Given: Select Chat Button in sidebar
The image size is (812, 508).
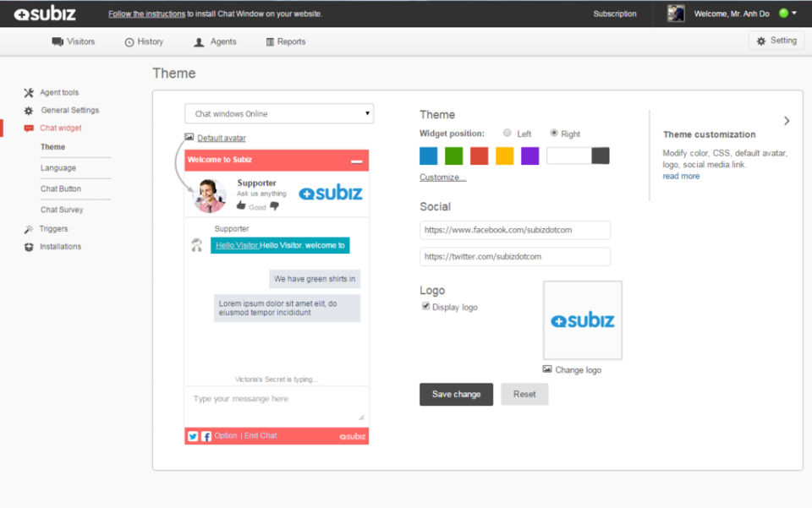Looking at the screenshot, I should click(x=61, y=188).
